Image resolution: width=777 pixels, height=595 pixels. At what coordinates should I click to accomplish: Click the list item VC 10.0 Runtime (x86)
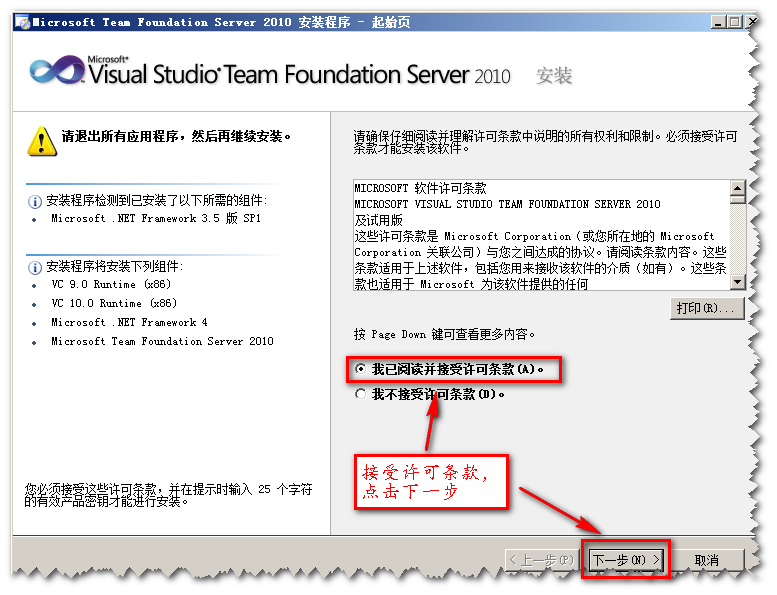pyautogui.click(x=114, y=303)
